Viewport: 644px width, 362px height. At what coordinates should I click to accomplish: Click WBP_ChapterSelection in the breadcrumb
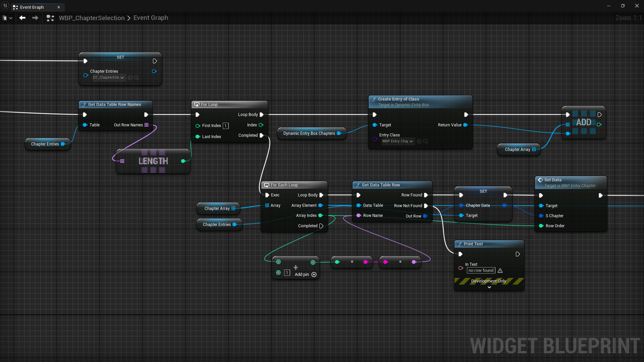coord(92,18)
